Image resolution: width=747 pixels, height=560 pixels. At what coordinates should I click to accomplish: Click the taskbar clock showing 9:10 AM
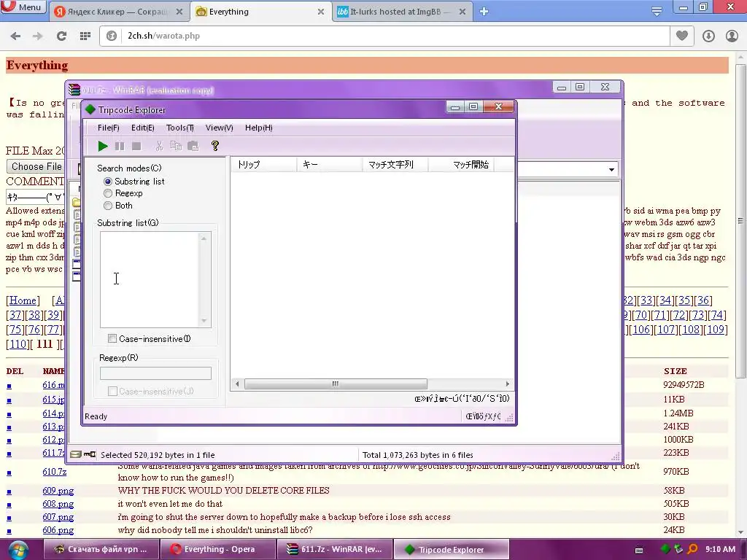[x=720, y=550]
